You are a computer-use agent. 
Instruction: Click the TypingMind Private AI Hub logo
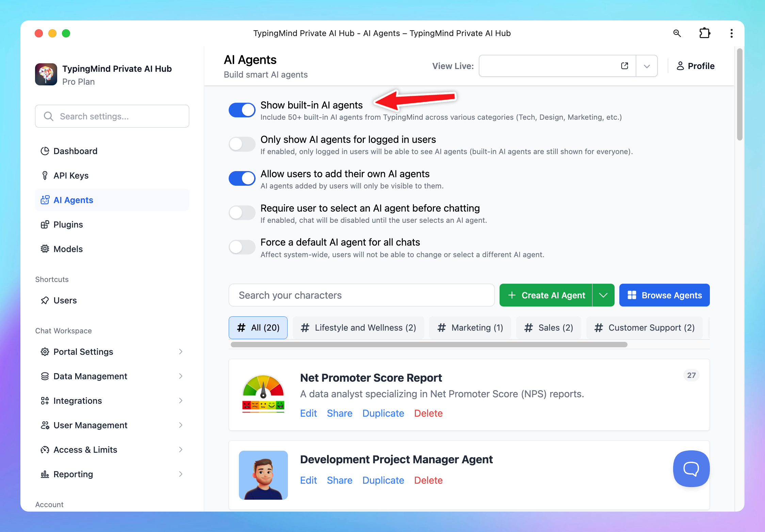click(46, 74)
